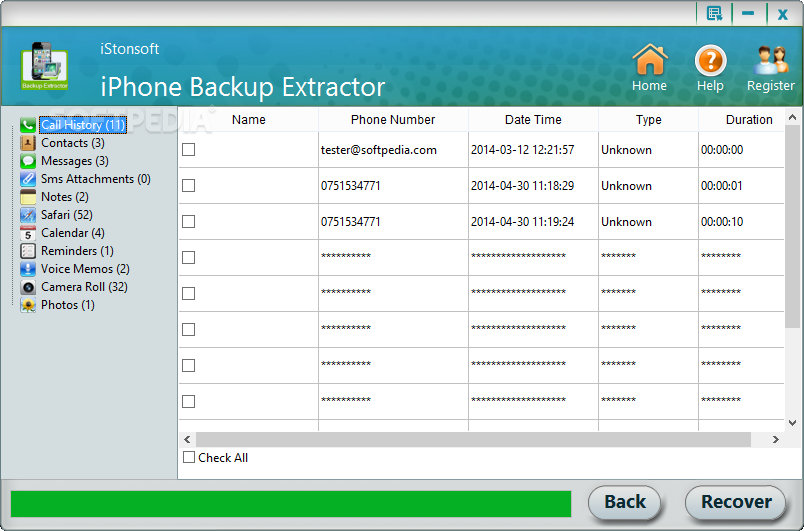The width and height of the screenshot is (804, 531).
Task: Click the Messages speech bubble icon
Action: point(28,160)
